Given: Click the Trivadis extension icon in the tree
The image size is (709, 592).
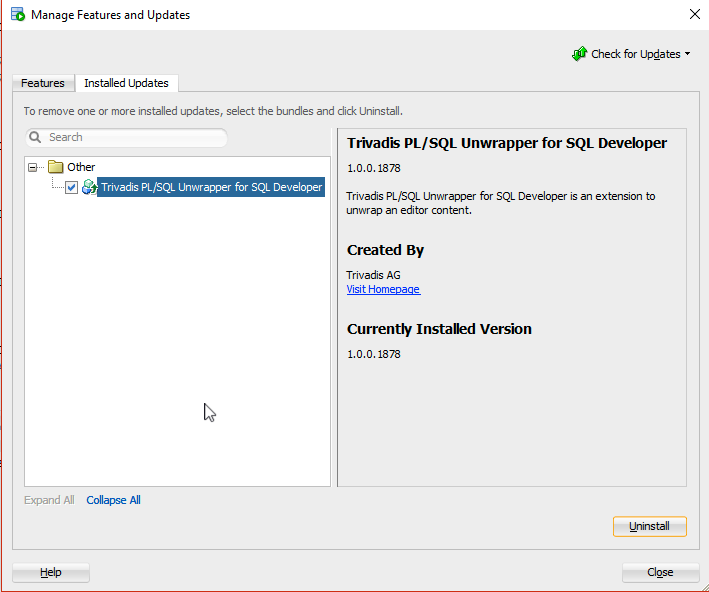Looking at the screenshot, I should pos(90,187).
